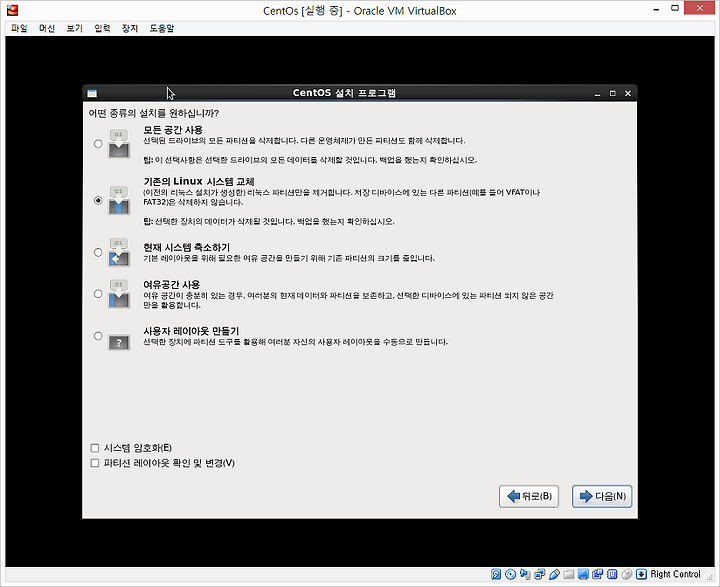Screen dimensions: 720x587
Task: Click the shared folders status icon
Action: pos(568,574)
